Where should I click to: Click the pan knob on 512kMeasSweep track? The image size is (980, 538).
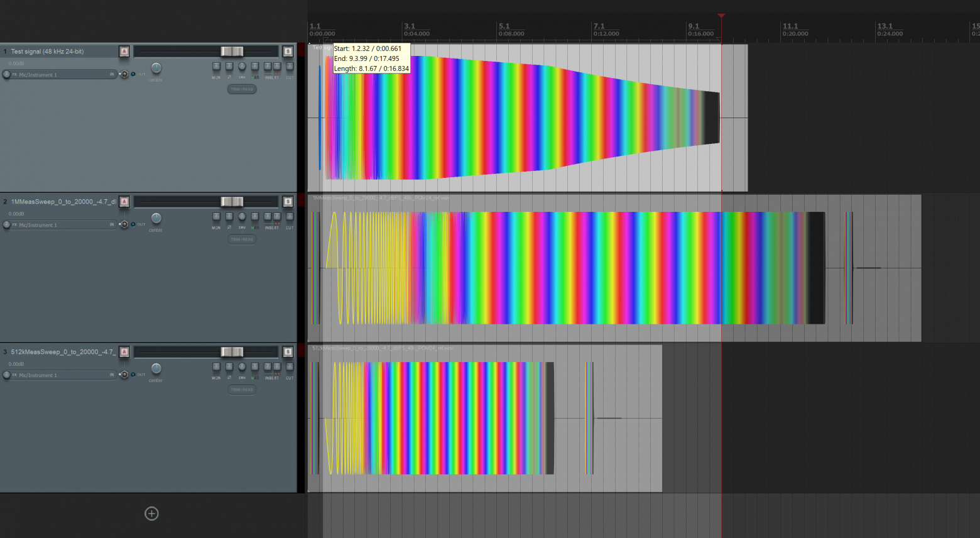click(156, 368)
